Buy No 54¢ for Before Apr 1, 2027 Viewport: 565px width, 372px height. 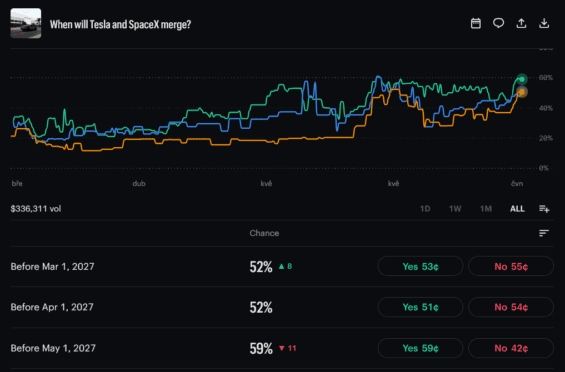511,307
